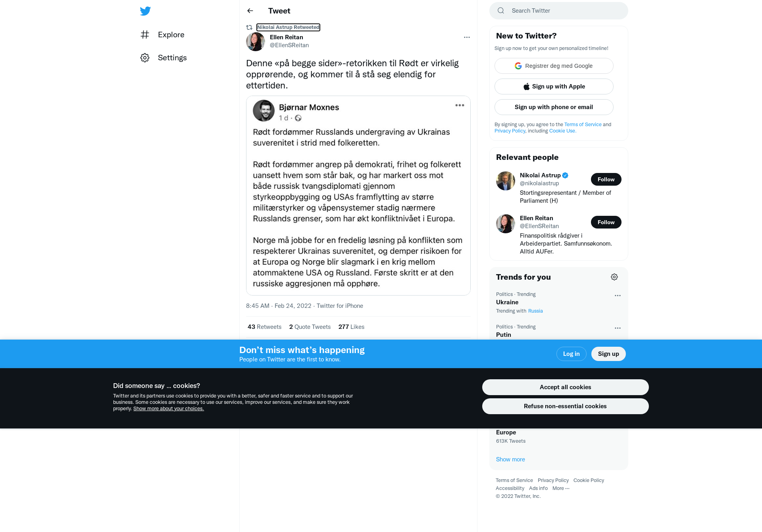
Task: Open more options for Ukraine trend
Action: pos(618,296)
